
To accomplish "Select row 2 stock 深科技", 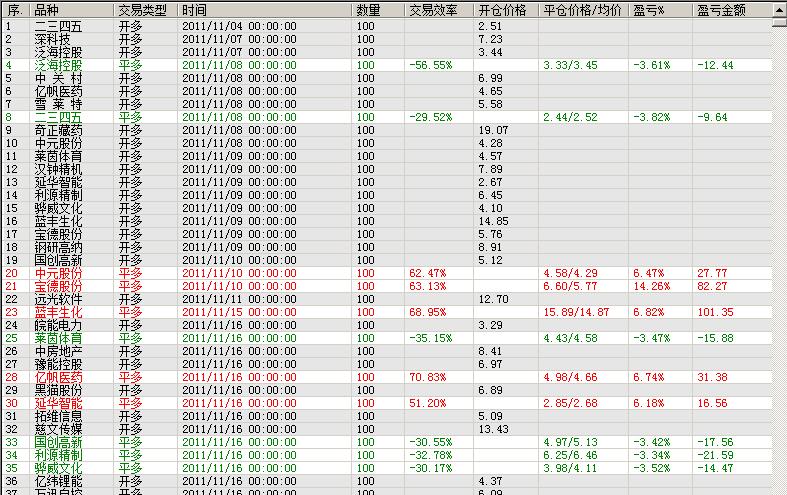I will 52,39.
